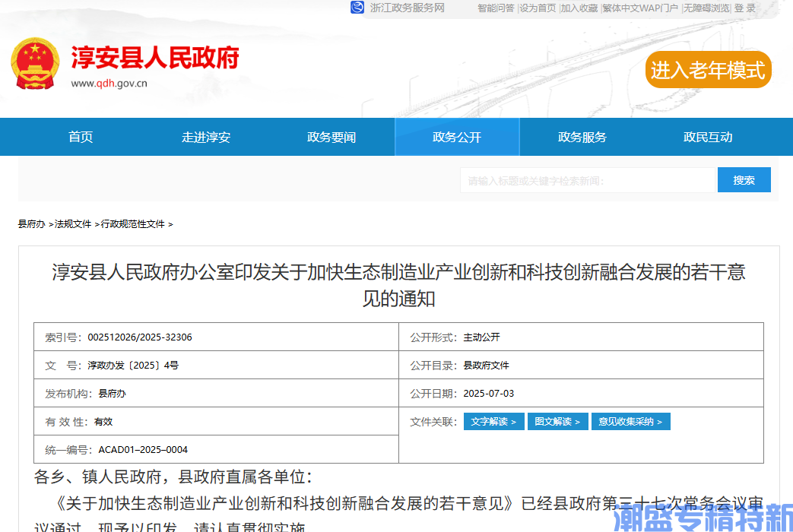Click 行政规范性文件 breadcrumb
Screen dimensions: 793x532
(133, 224)
